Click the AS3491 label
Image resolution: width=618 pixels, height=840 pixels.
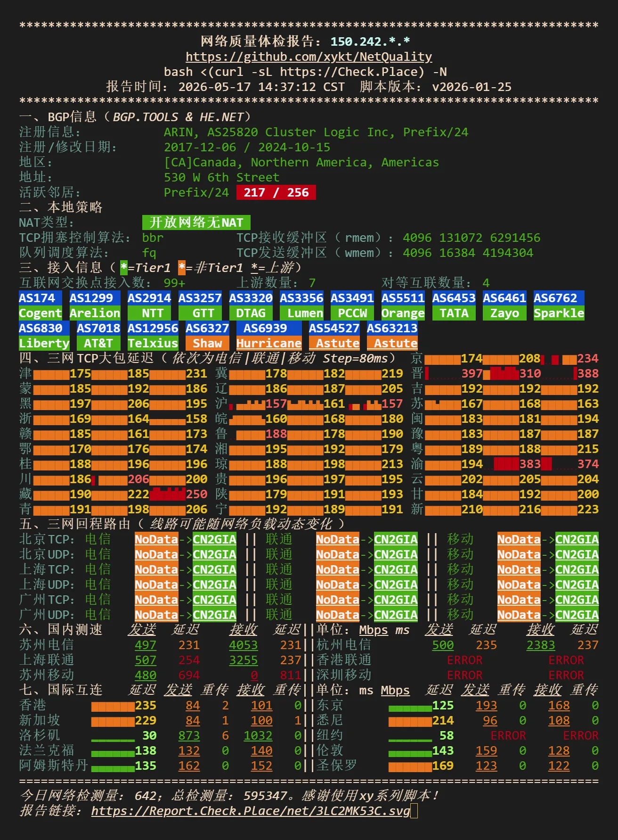click(352, 298)
